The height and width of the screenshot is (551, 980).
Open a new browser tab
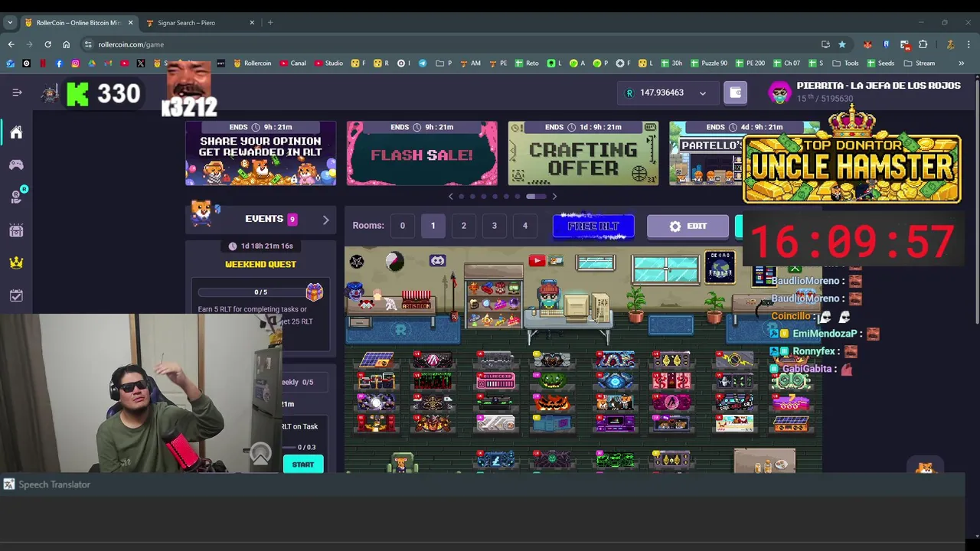(270, 22)
